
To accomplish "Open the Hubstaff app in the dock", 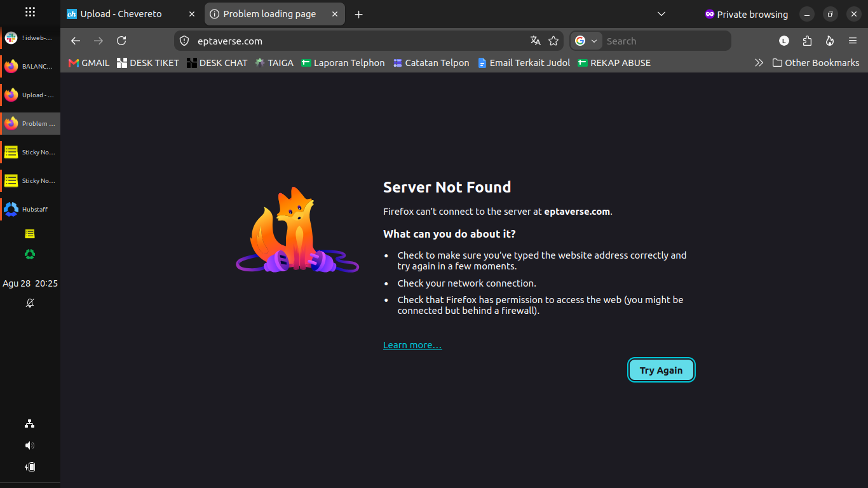I will click(x=31, y=209).
